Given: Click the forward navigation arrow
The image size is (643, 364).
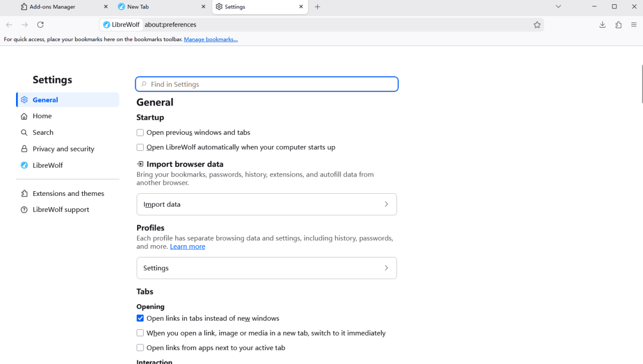Looking at the screenshot, I should click(x=25, y=25).
